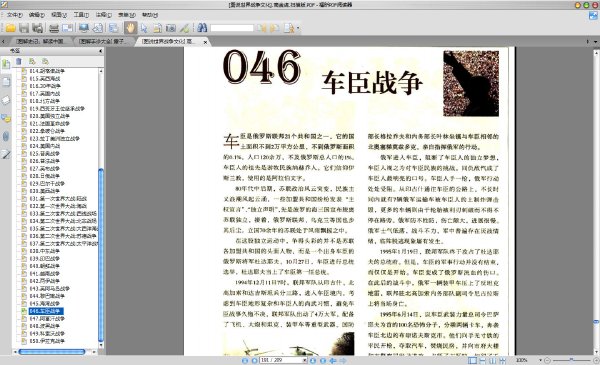The height and width of the screenshot is (365, 600).
Task: Click the next view forward arrow
Action: tap(343, 361)
